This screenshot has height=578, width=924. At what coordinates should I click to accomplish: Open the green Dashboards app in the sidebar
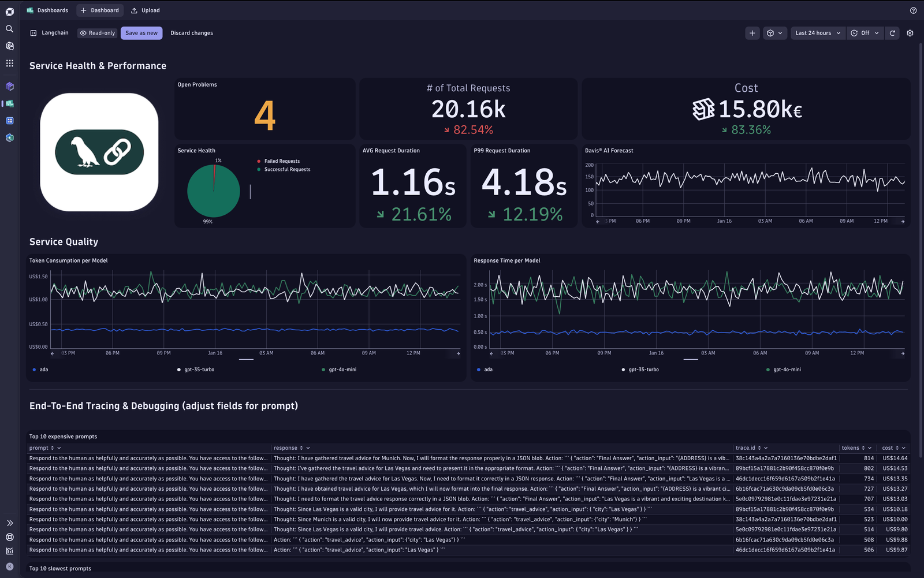tap(9, 104)
